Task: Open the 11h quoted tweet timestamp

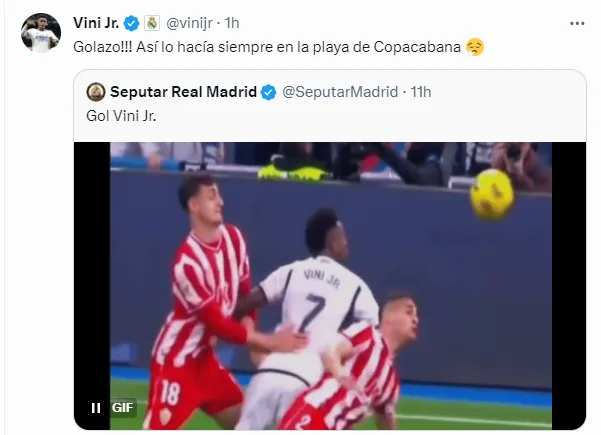Action: [x=421, y=92]
